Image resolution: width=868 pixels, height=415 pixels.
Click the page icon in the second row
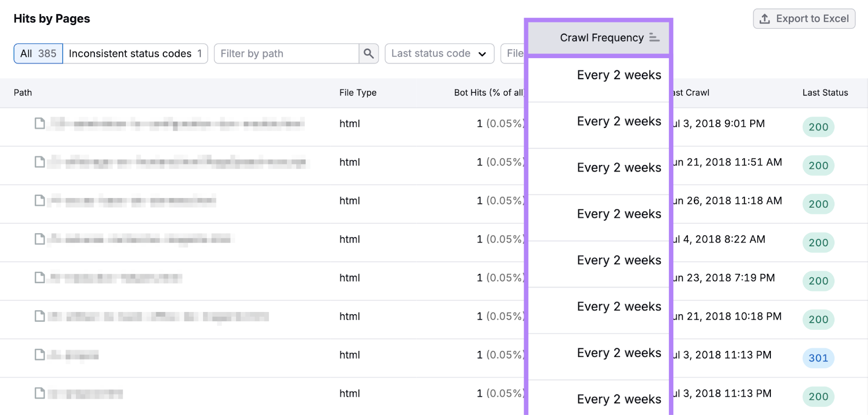point(40,162)
